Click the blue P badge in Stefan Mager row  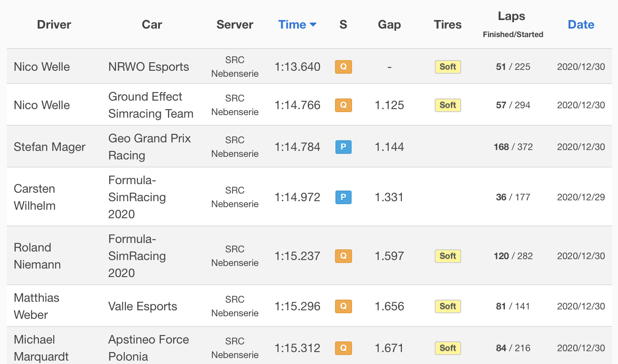point(343,147)
